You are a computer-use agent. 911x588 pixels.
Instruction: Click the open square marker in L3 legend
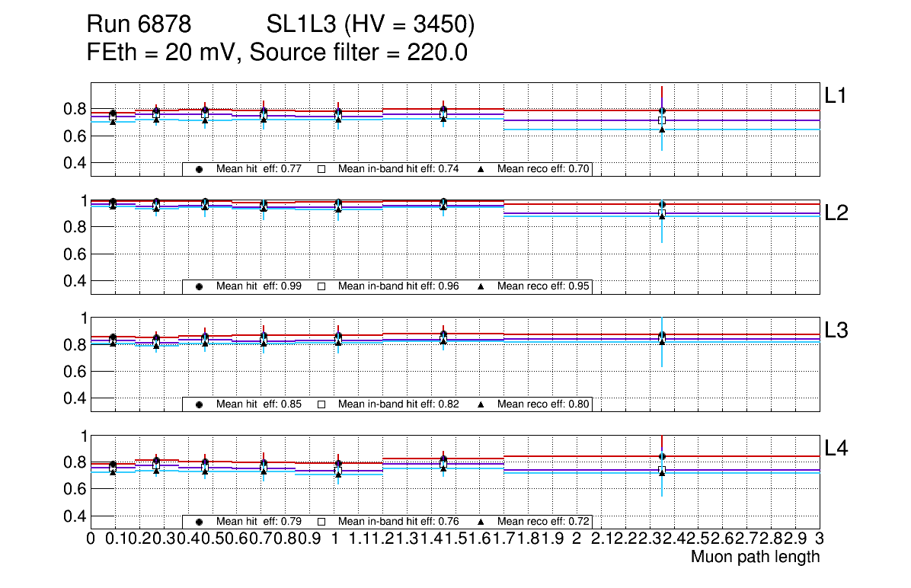tap(321, 404)
